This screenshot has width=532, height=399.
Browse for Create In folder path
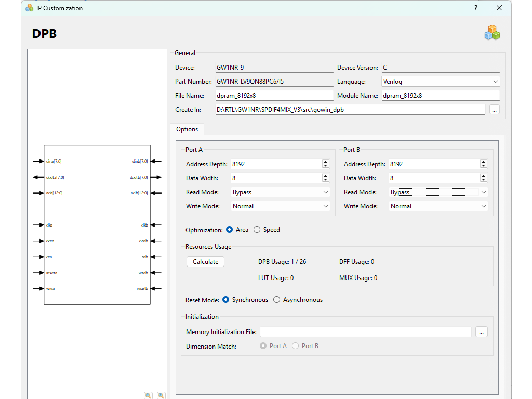494,110
